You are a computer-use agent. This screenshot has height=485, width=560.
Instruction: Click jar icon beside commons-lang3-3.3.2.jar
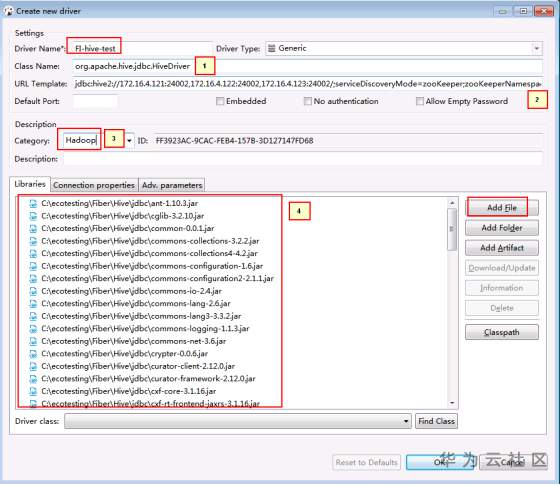(33, 316)
